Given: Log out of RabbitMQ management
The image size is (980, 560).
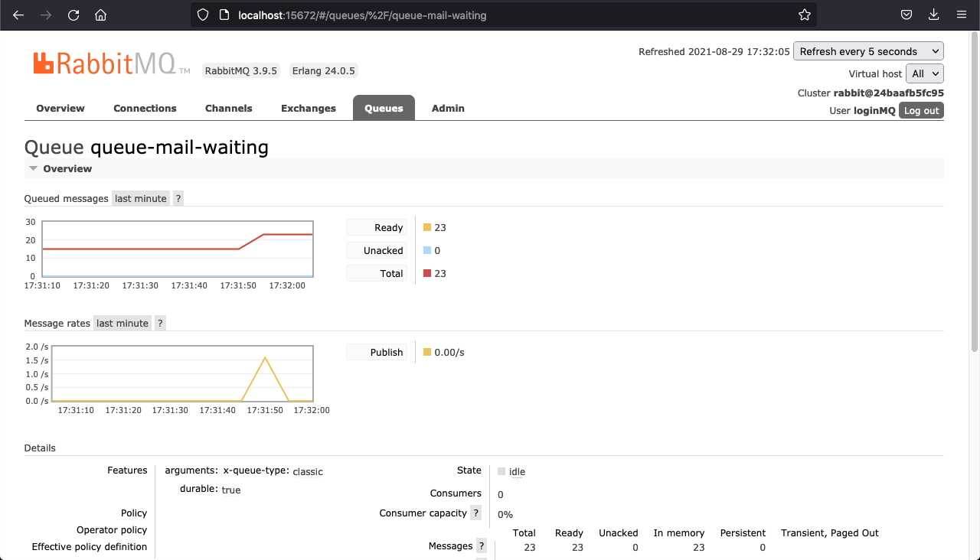Looking at the screenshot, I should tap(921, 111).
